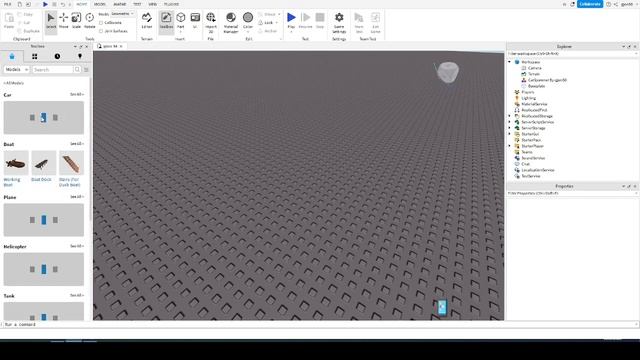This screenshot has width=640, height=360.
Task: Open the Material Manager
Action: pos(231,22)
